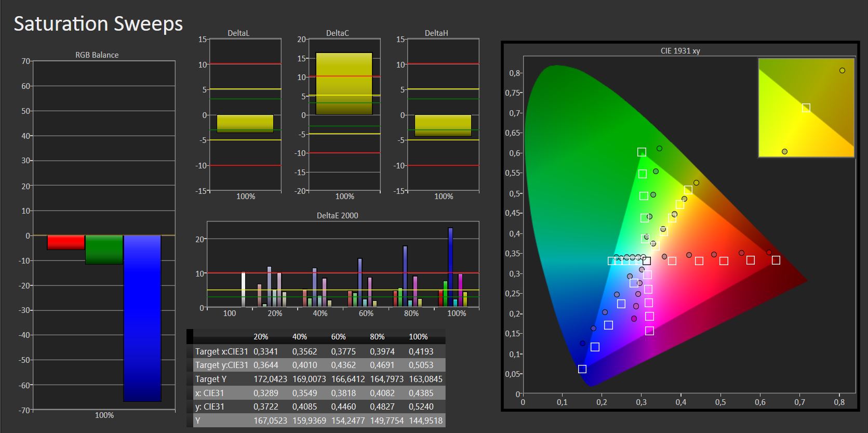The width and height of the screenshot is (868, 433).
Task: Select the green bar in RGB Balance chart
Action: pyautogui.click(x=104, y=250)
